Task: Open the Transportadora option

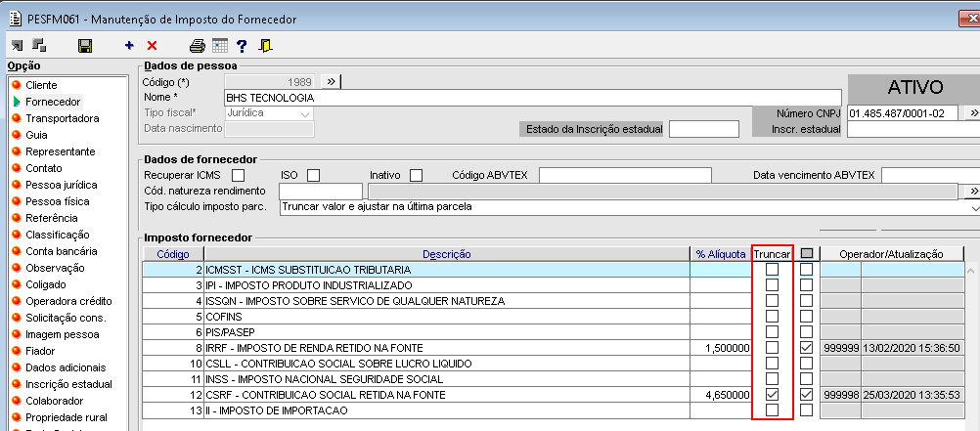Action: click(x=62, y=118)
